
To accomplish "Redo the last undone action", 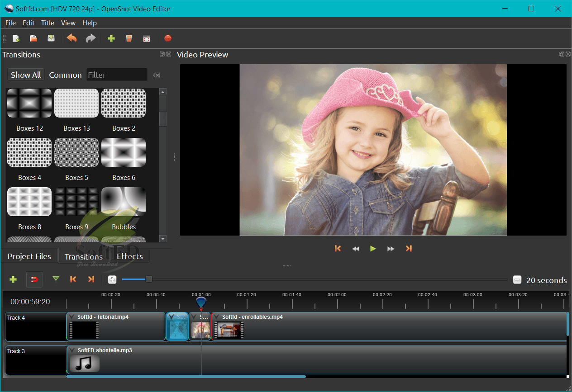I will click(91, 38).
